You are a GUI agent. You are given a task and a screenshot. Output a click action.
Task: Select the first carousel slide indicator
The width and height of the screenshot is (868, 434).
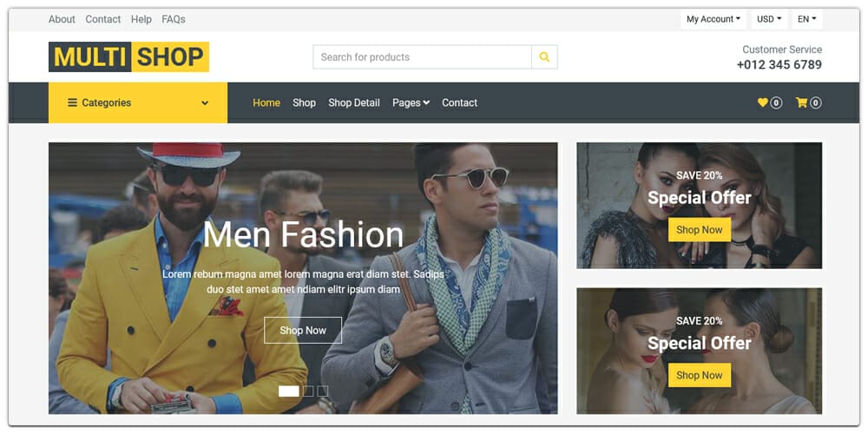pos(288,391)
